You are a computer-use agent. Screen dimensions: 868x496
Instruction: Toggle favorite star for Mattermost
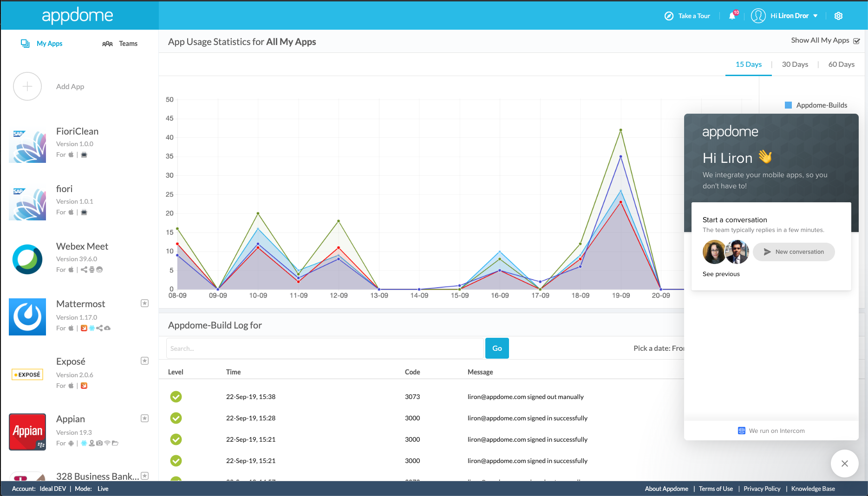[x=144, y=303]
